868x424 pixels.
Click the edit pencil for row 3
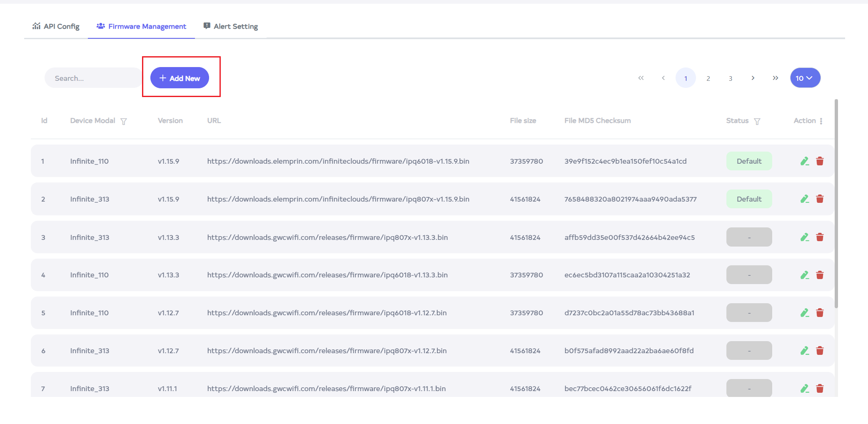coord(804,237)
